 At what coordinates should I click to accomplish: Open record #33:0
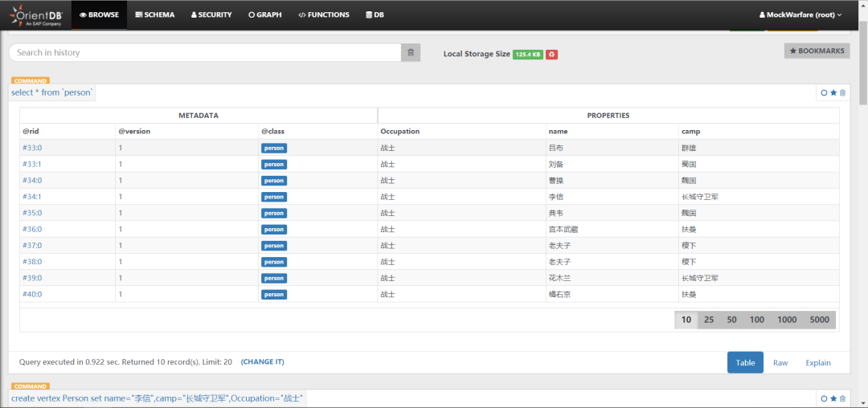click(32, 148)
